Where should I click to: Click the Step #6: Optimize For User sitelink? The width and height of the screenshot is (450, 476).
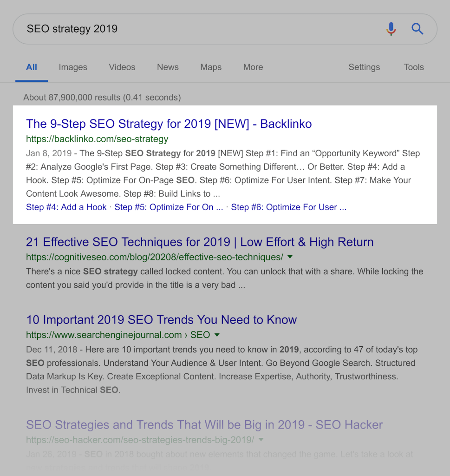pyautogui.click(x=288, y=207)
